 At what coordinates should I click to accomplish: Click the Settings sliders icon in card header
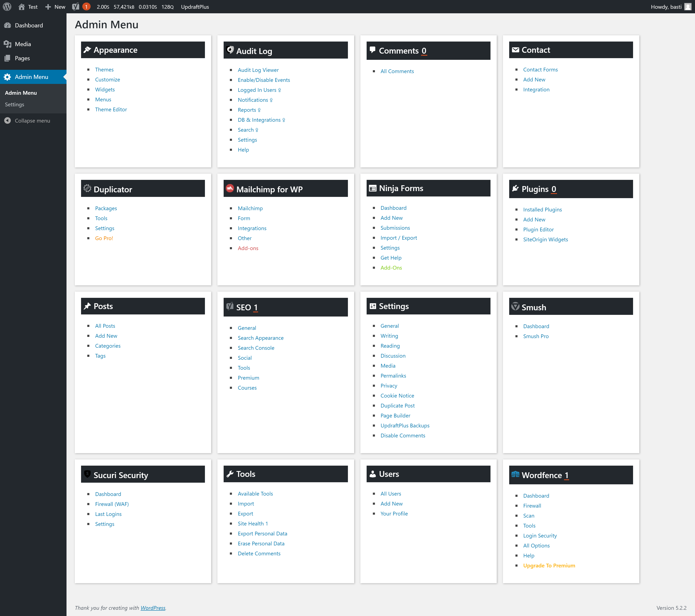pos(373,306)
